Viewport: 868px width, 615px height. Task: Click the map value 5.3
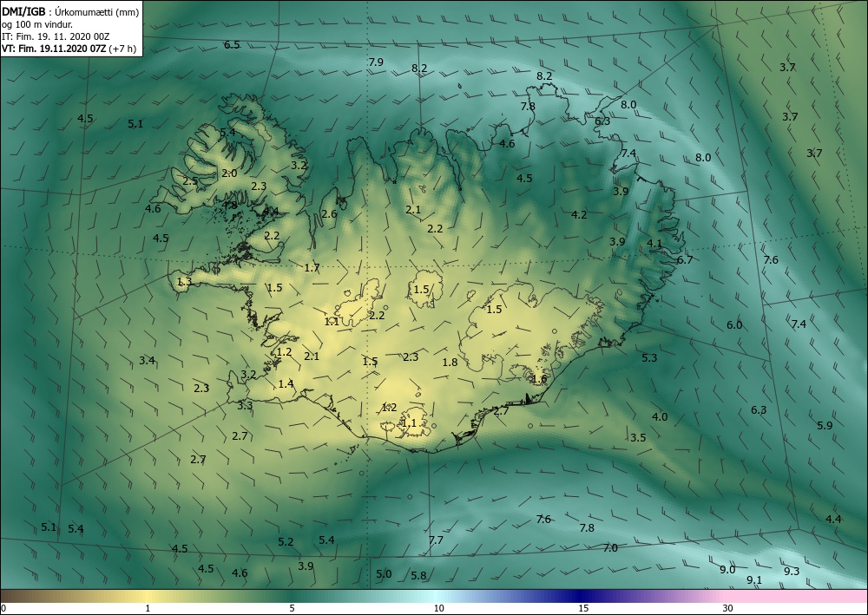649,358
